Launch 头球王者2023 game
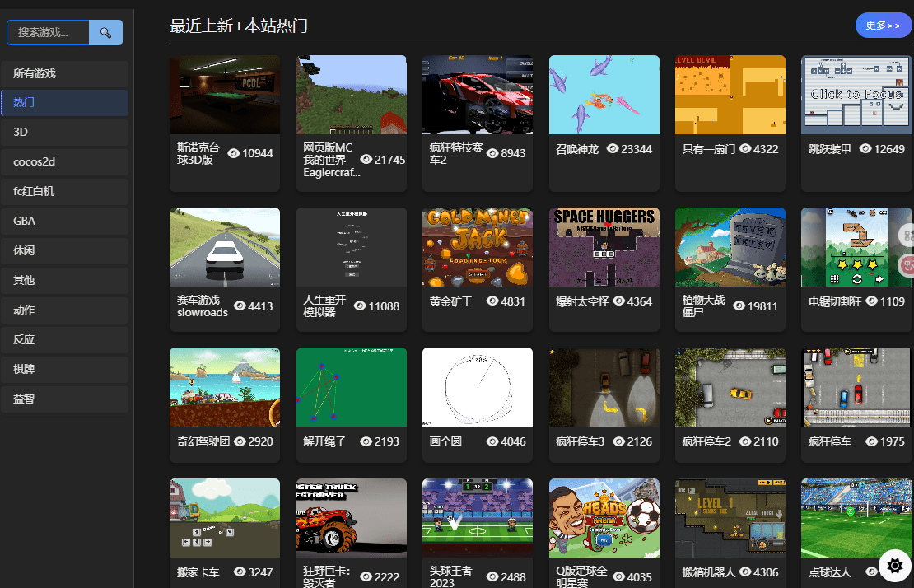Image resolution: width=914 pixels, height=588 pixels. [x=477, y=517]
